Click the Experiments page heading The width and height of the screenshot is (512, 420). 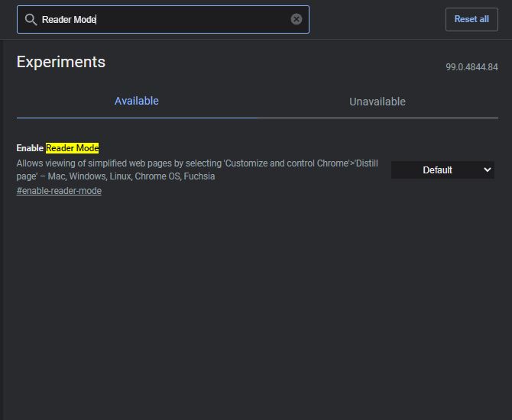click(61, 62)
